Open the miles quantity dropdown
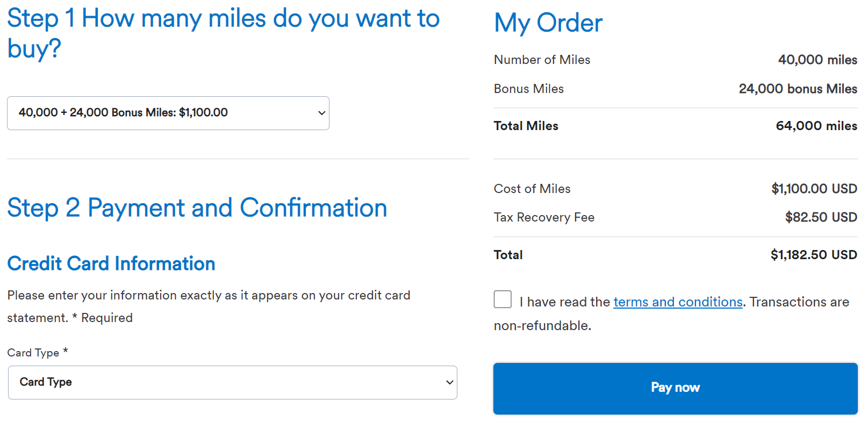This screenshot has width=868, height=421. [168, 113]
